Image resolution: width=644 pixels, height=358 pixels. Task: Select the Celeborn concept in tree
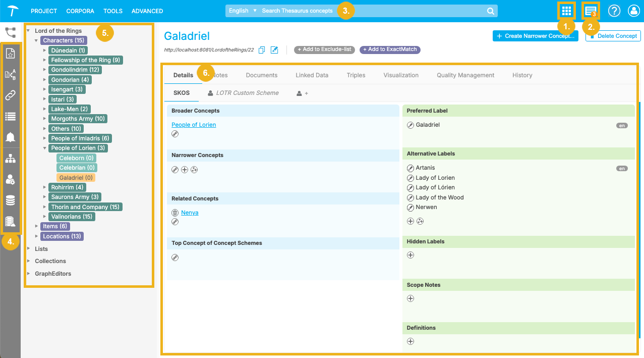76,158
